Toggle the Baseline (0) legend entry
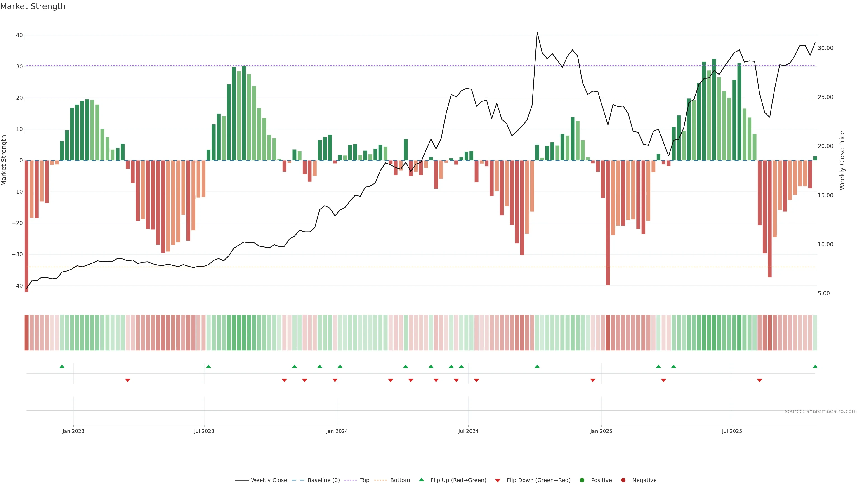 [x=323, y=480]
